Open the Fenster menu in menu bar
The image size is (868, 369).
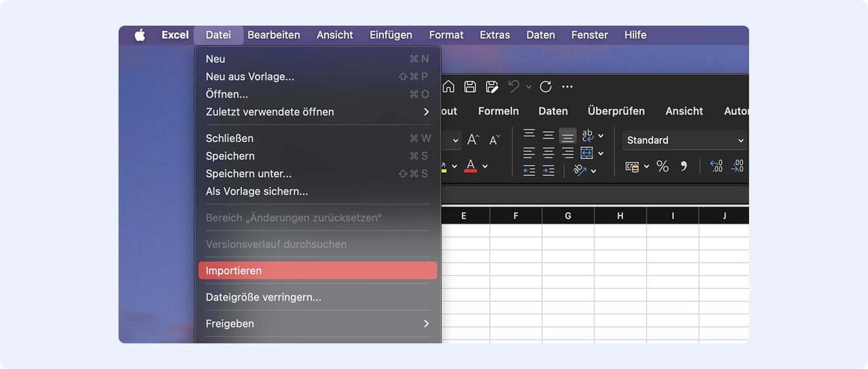click(x=590, y=35)
